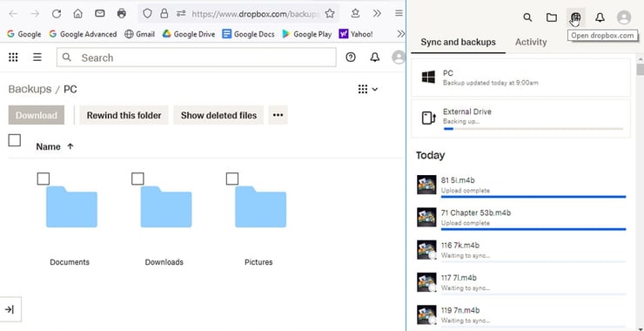Image resolution: width=644 pixels, height=331 pixels.
Task: Open the Documents folder
Action: [71, 206]
